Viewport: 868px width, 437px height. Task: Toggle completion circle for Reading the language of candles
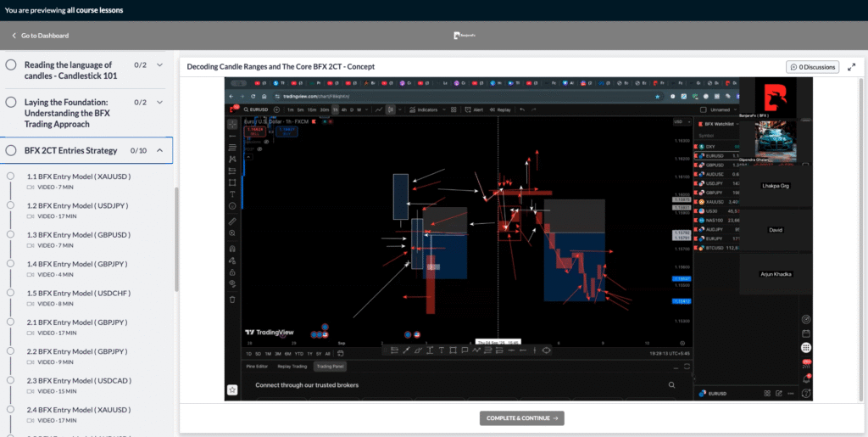point(11,64)
